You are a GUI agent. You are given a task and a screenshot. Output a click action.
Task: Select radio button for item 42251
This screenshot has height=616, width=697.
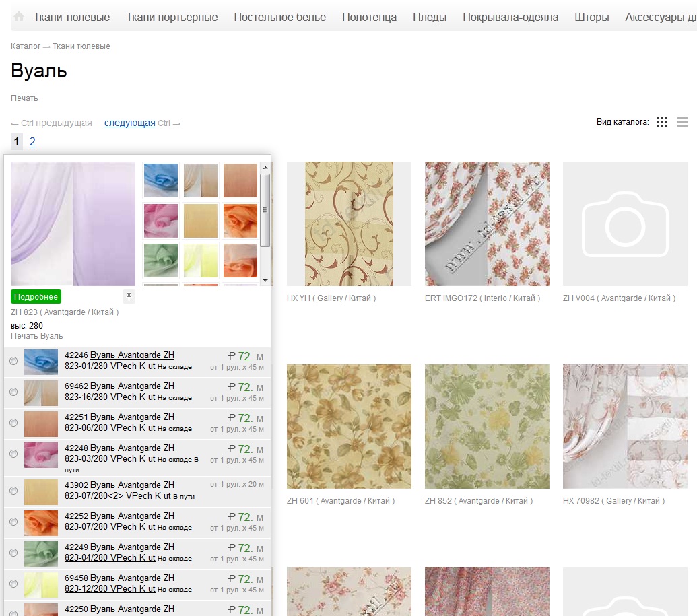(13, 423)
